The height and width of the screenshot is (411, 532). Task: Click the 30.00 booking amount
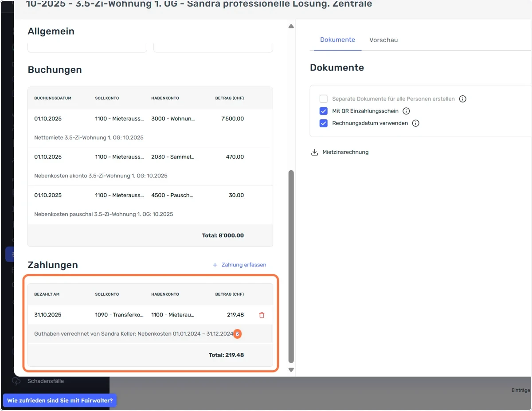pyautogui.click(x=236, y=196)
